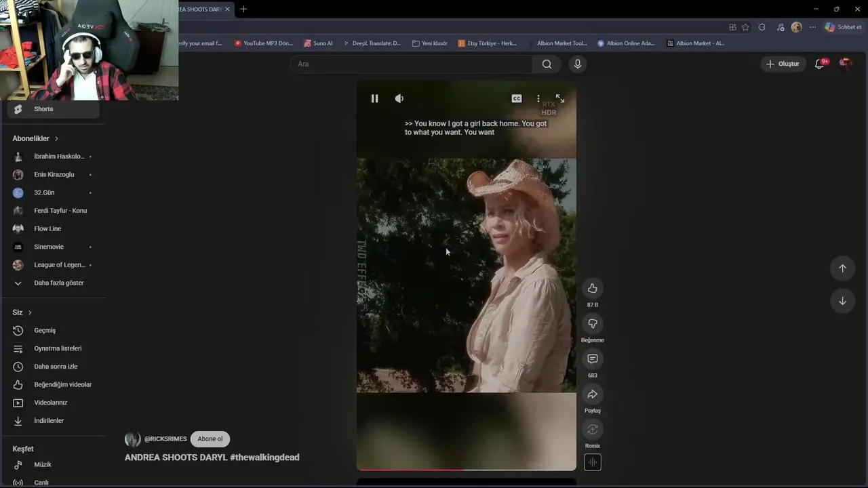Open the Short's three-dot options menu
868x488 pixels.
(x=538, y=98)
